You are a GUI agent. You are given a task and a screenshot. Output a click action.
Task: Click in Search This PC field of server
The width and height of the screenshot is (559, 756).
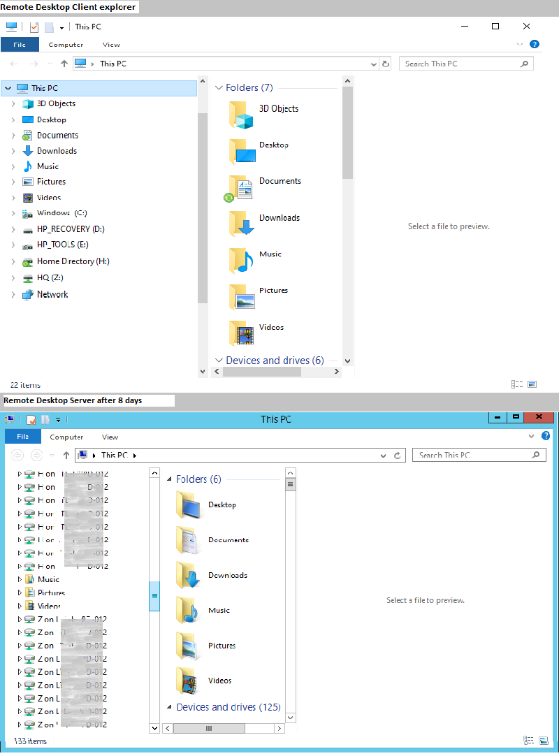(479, 455)
